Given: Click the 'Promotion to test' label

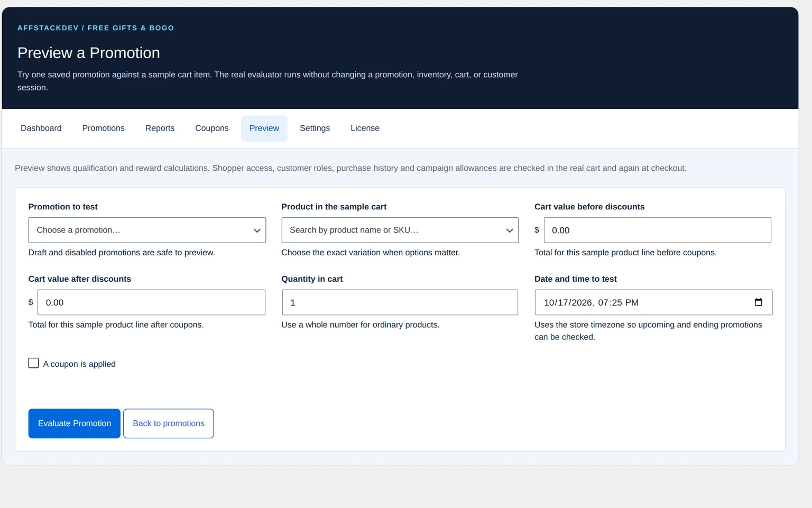Looking at the screenshot, I should pyautogui.click(x=63, y=207).
